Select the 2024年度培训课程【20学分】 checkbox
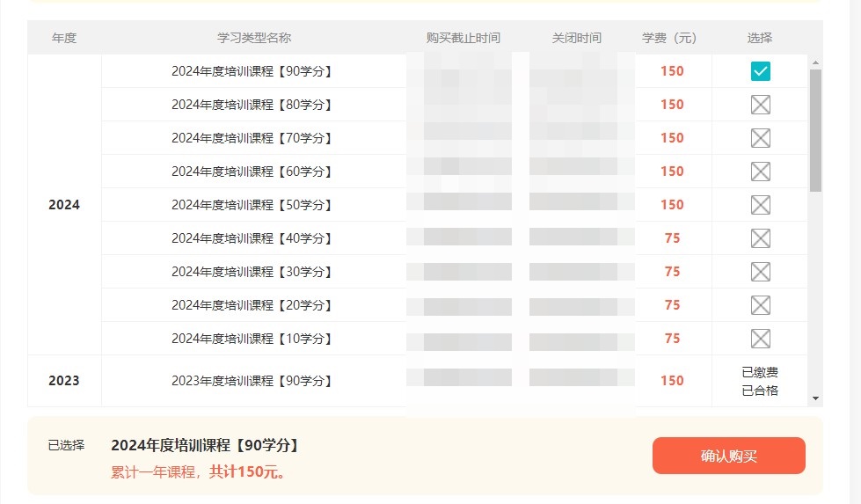Viewport: 861px width, 504px height. 761,305
